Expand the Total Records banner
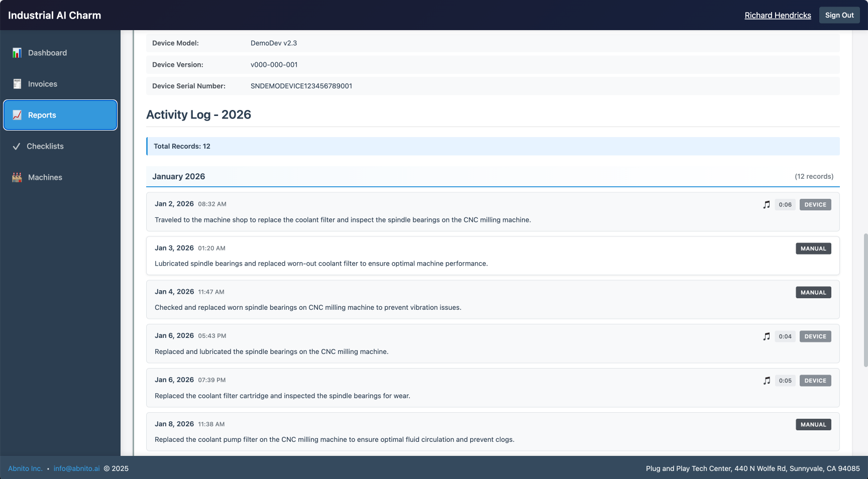Screen dimensions: 868x479 tap(182, 146)
